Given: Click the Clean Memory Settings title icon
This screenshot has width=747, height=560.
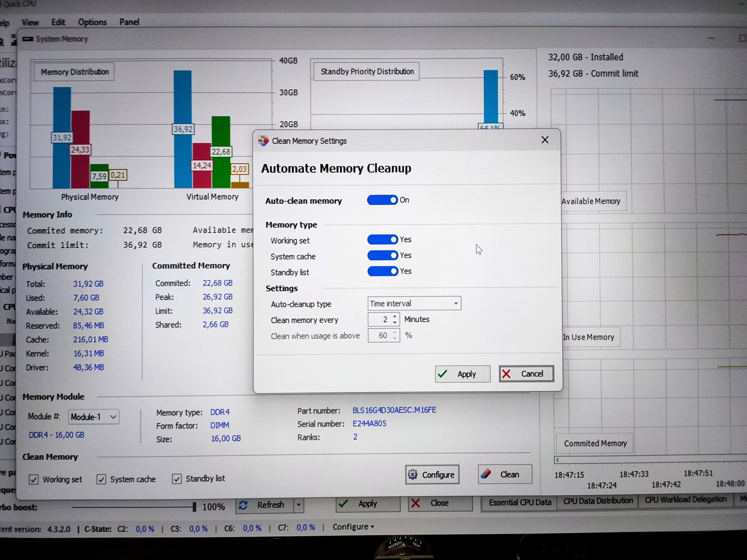Looking at the screenshot, I should [263, 141].
